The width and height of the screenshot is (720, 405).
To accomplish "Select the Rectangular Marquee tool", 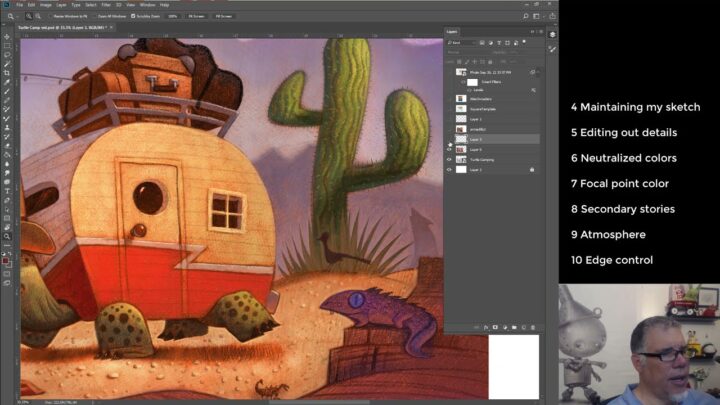I will tap(7, 45).
